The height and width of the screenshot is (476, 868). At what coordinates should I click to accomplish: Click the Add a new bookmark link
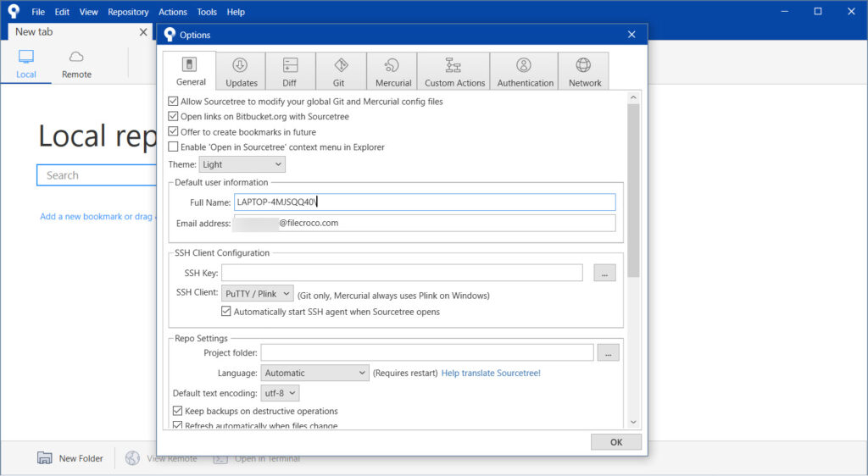click(98, 217)
